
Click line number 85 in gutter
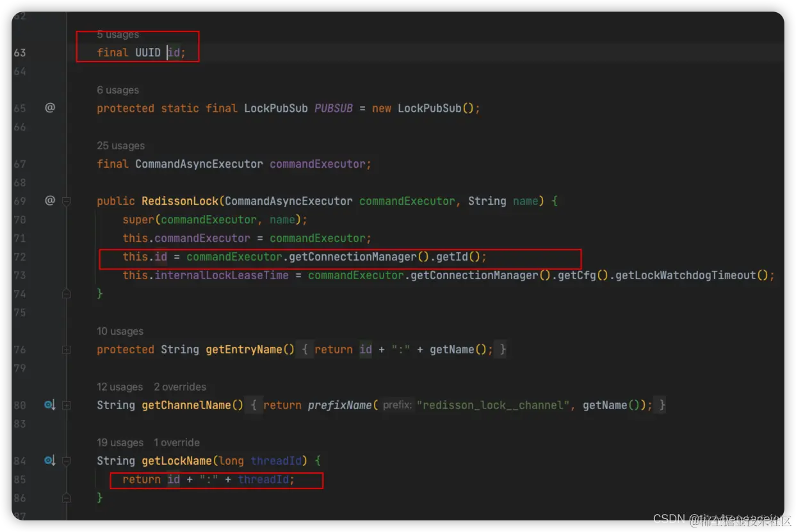[20, 479]
